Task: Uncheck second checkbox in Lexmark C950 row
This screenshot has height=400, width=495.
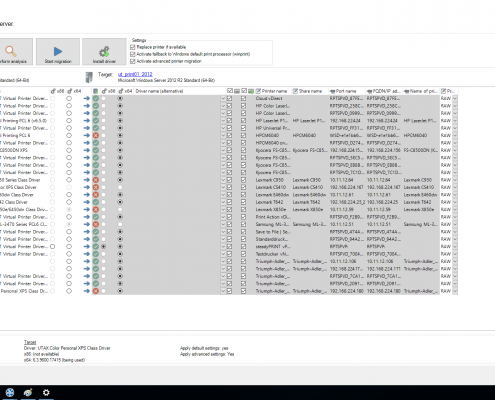Action: coord(244,180)
